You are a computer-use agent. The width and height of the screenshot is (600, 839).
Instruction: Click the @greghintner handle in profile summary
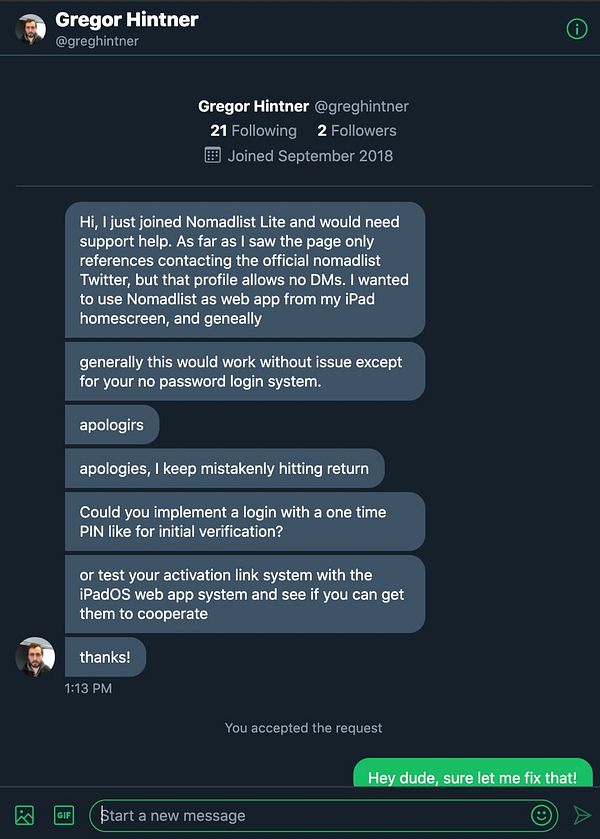pos(361,106)
